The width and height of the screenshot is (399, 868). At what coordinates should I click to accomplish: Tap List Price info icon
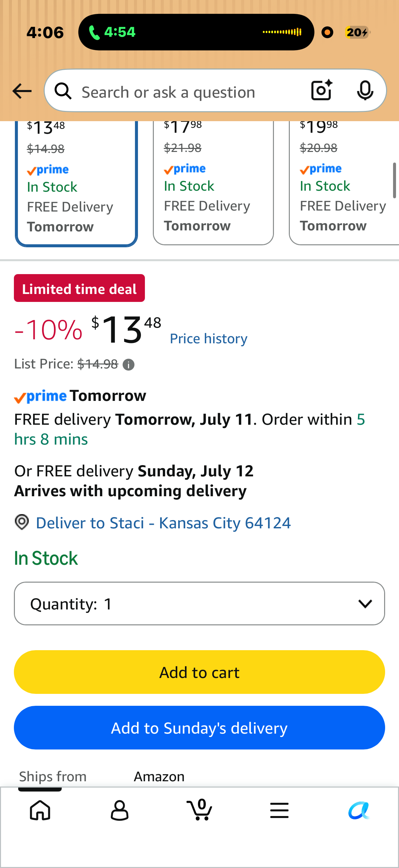pos(128,364)
